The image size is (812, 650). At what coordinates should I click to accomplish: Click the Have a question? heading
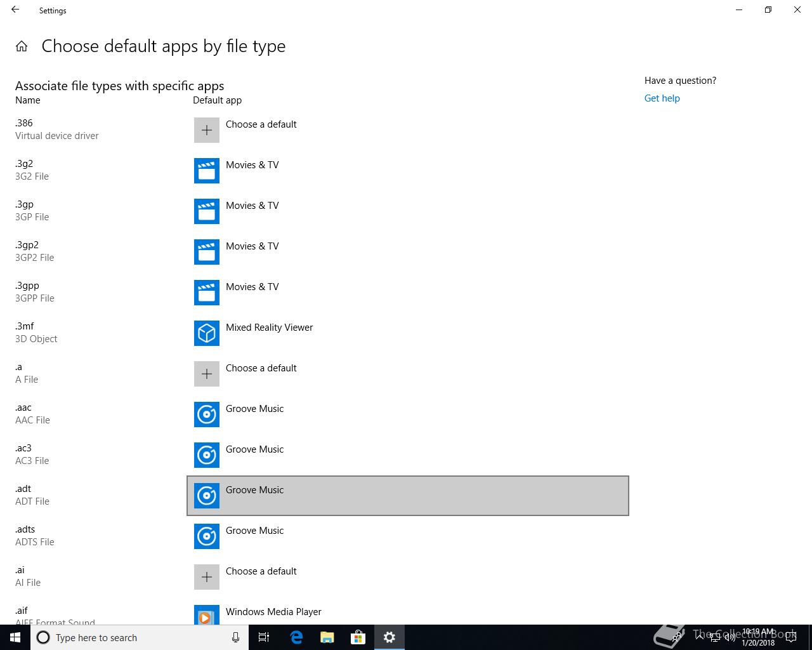click(x=680, y=81)
